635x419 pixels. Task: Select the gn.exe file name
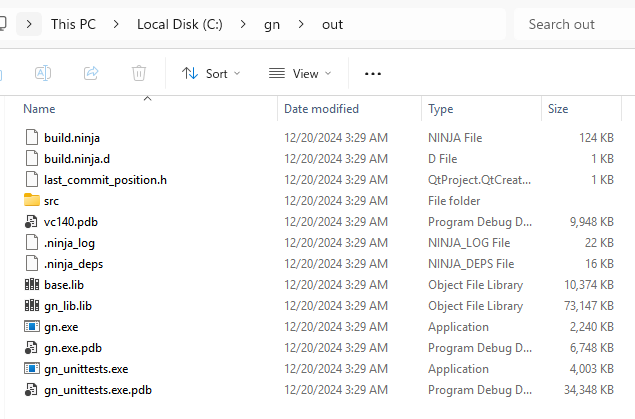pyautogui.click(x=61, y=327)
